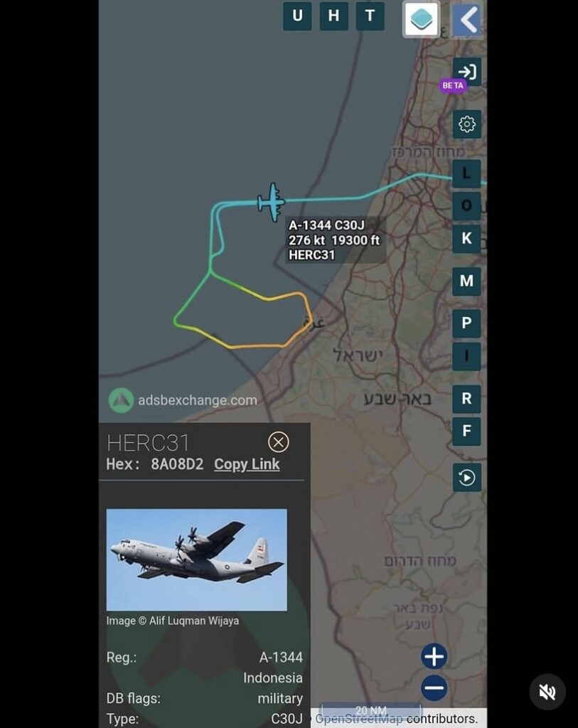The height and width of the screenshot is (728, 578).
Task: Toggle the H button at top
Action: 334,16
